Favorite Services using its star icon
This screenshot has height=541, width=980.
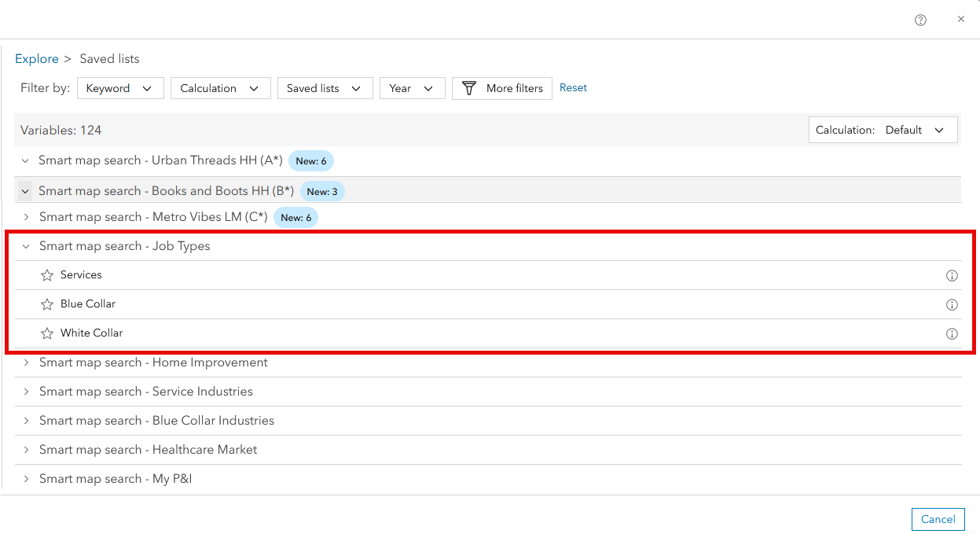[x=46, y=275]
